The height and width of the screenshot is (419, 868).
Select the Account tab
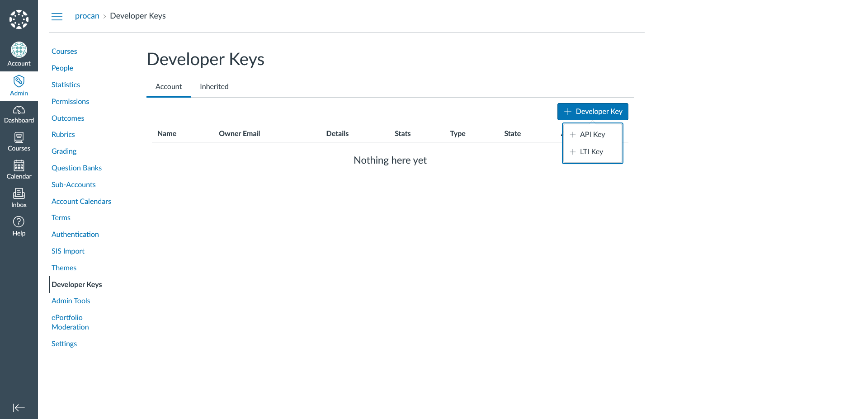[x=169, y=87]
